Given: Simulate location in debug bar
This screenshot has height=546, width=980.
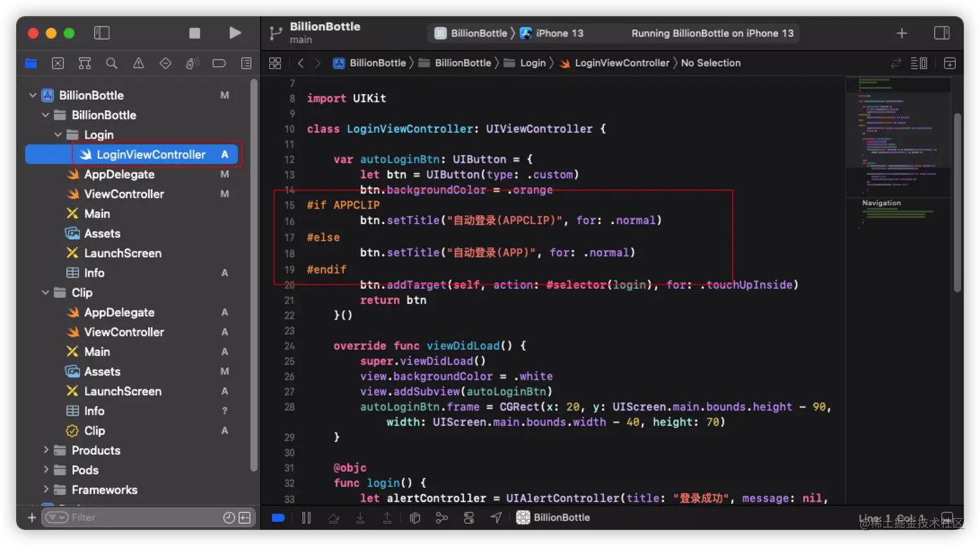Looking at the screenshot, I should pos(496,518).
